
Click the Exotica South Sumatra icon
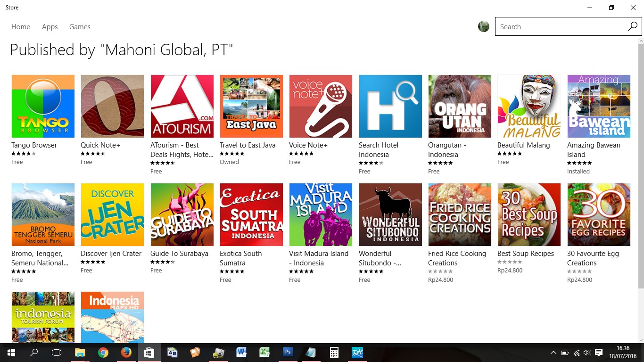click(x=251, y=214)
